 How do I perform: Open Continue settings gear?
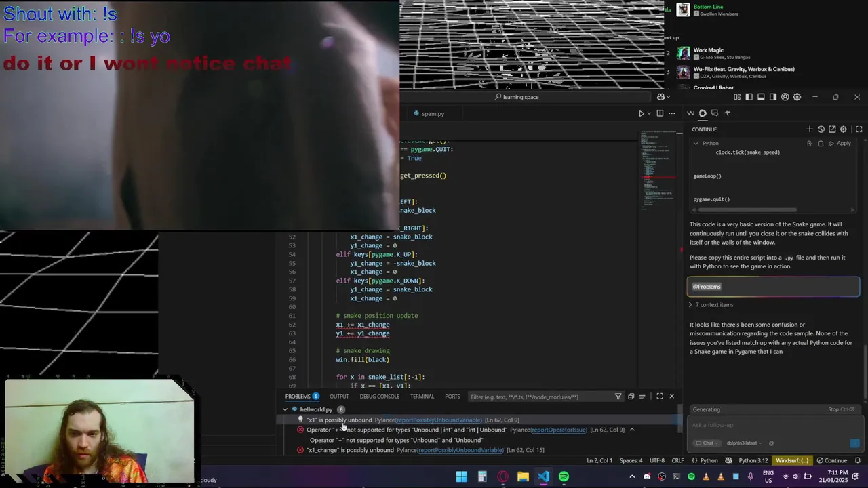click(844, 129)
